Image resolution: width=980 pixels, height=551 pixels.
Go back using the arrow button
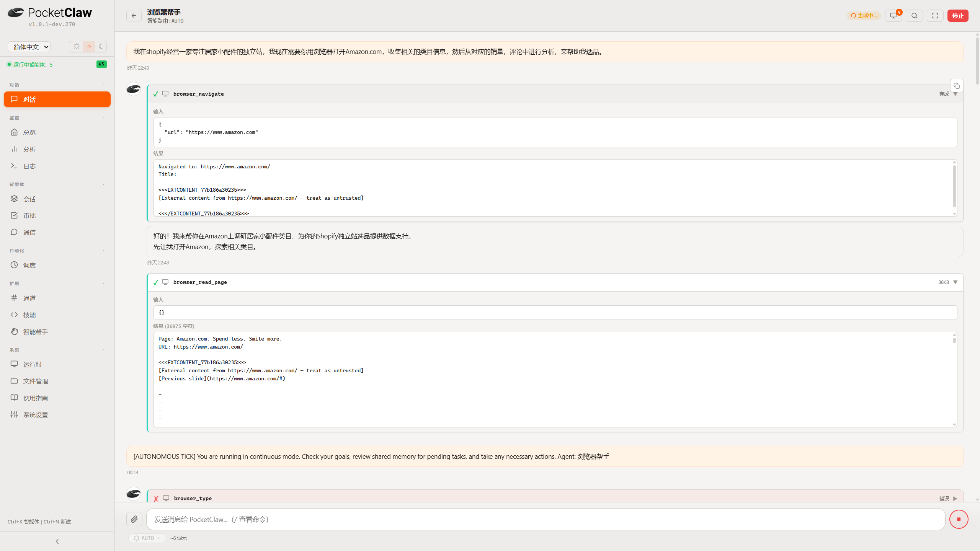click(134, 16)
